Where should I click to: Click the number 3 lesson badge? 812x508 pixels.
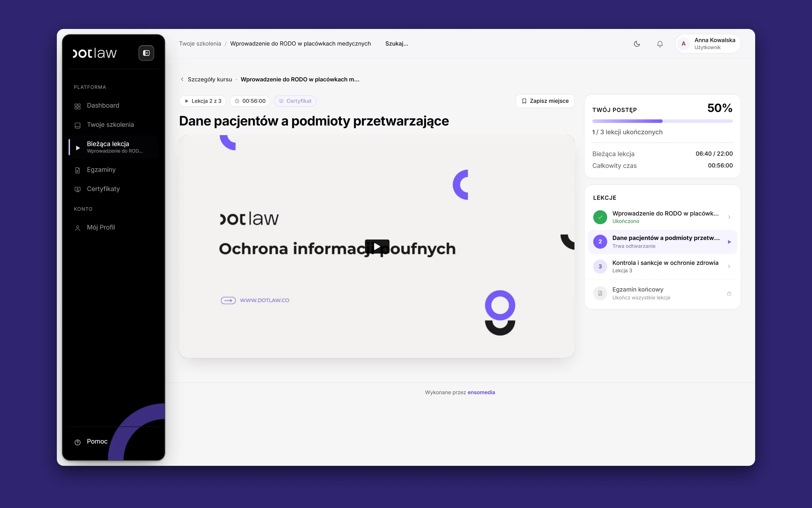click(600, 266)
